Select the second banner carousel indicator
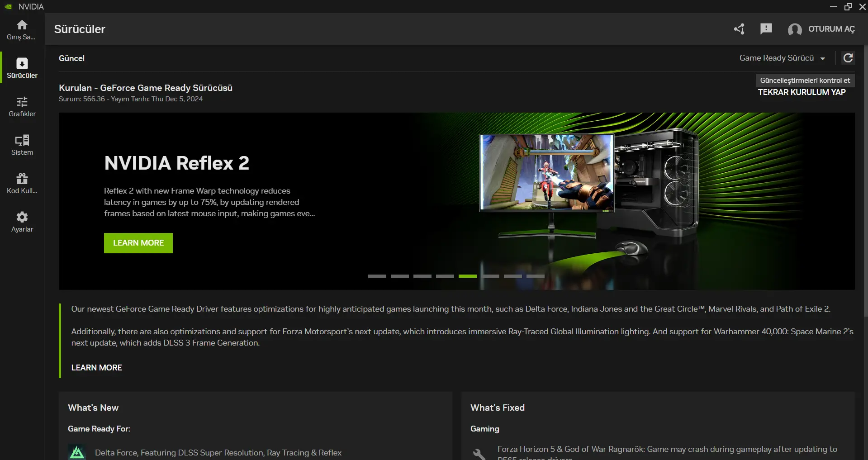Screen dimensions: 868x460 point(400,276)
